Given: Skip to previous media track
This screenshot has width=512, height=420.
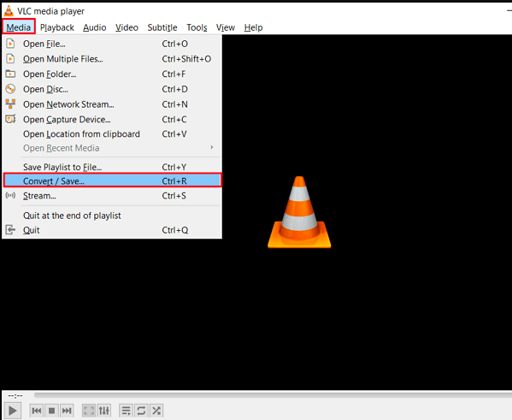Looking at the screenshot, I should pos(37,411).
